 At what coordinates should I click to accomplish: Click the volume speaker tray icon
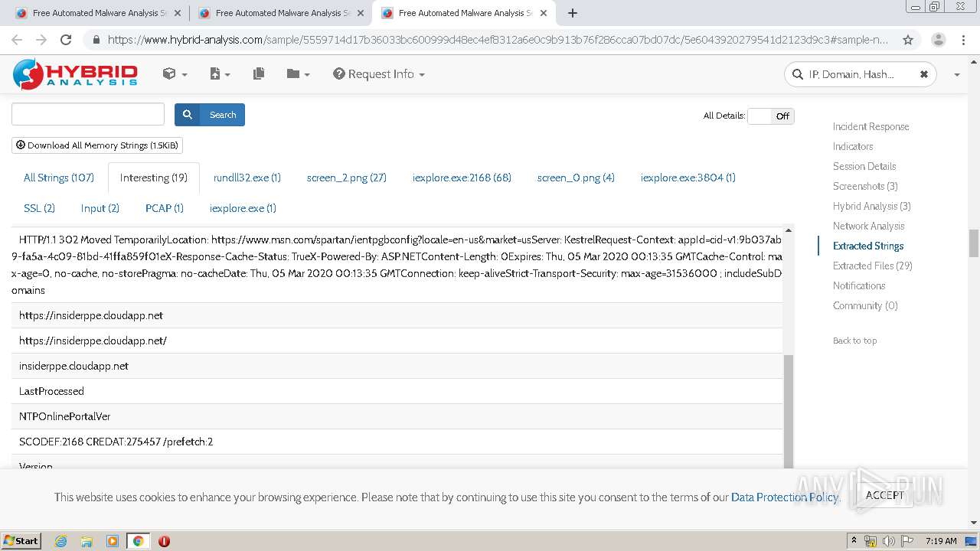coord(889,541)
